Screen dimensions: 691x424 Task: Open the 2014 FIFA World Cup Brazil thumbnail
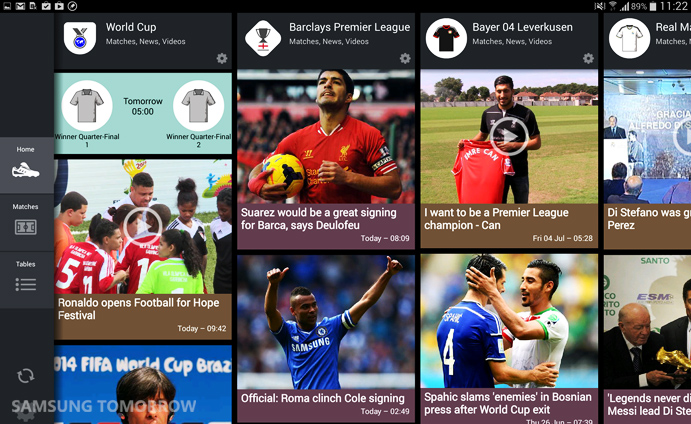143,384
